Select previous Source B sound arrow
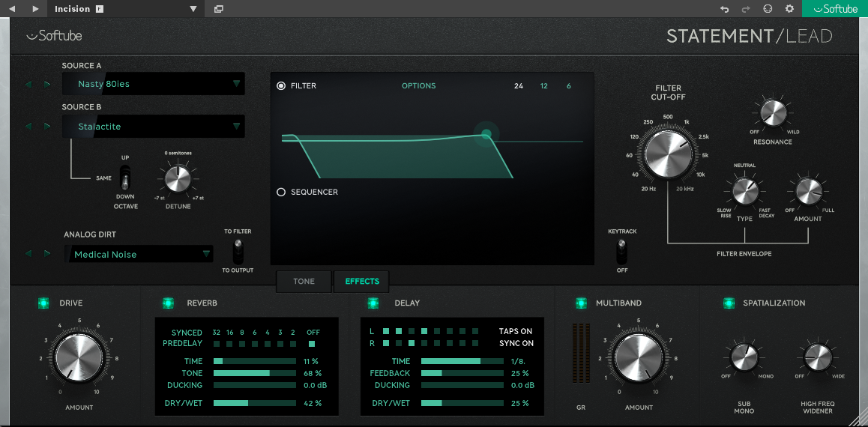Screen dimensions: 868x427 (x=28, y=127)
